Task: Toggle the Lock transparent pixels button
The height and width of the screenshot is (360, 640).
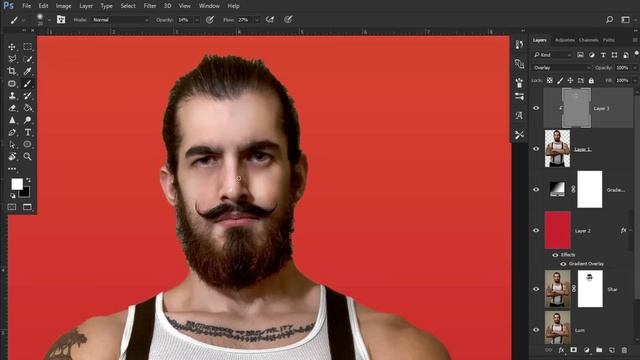Action: tap(550, 80)
